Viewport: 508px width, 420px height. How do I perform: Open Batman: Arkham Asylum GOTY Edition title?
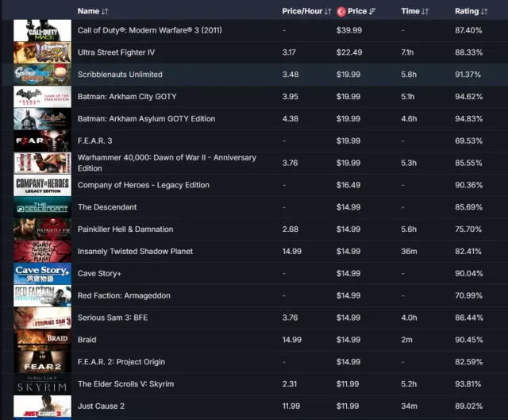click(146, 119)
